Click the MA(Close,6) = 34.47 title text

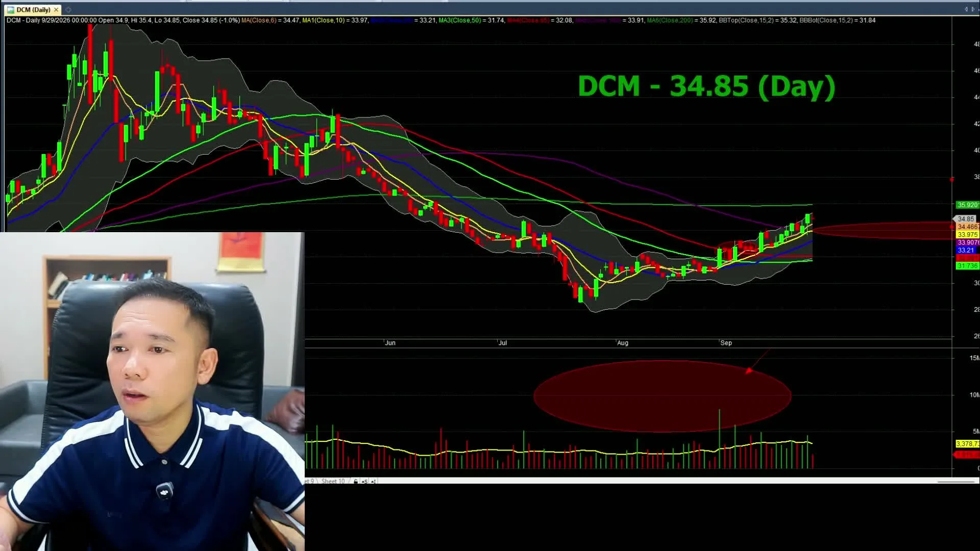tap(271, 20)
